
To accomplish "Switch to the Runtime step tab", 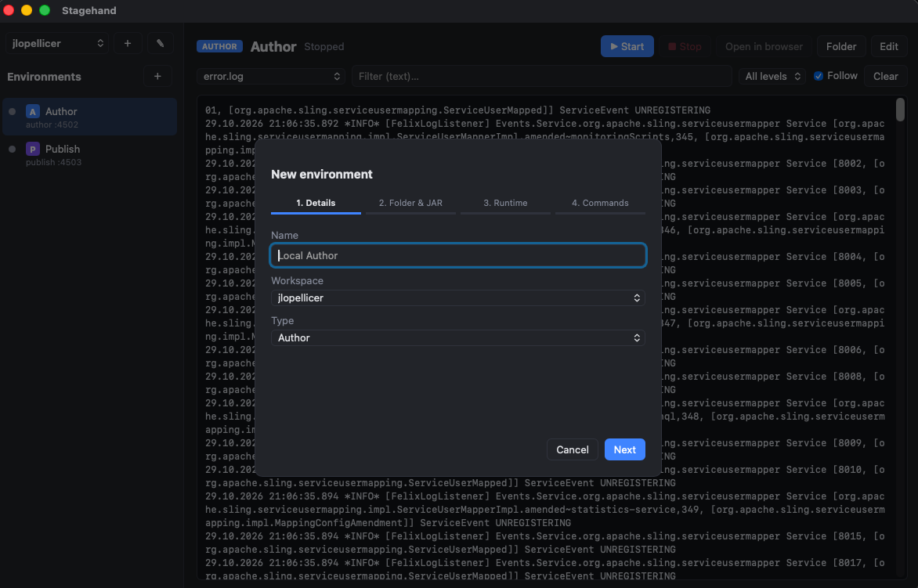I will [505, 203].
